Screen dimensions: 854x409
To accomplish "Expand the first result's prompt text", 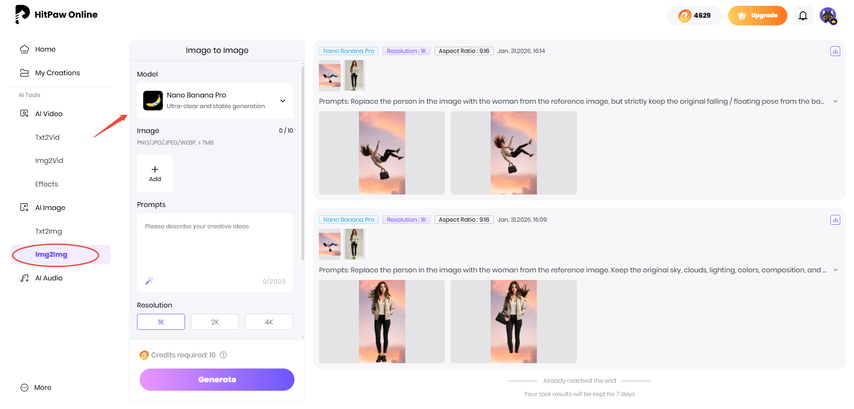I will tap(835, 101).
